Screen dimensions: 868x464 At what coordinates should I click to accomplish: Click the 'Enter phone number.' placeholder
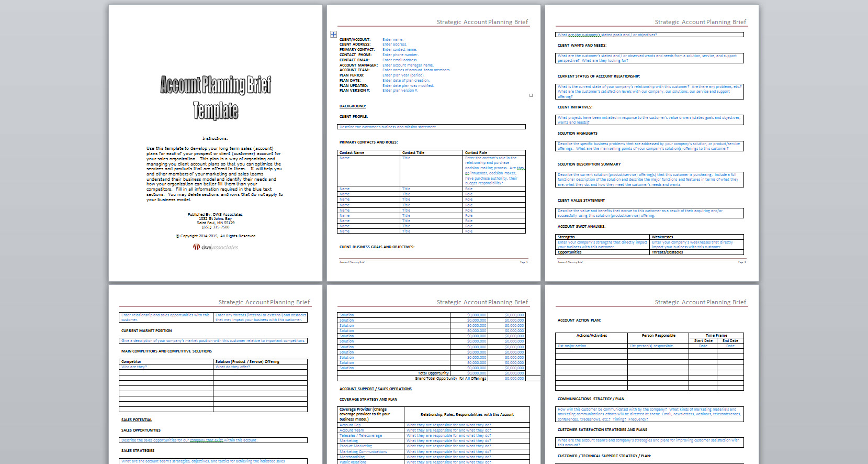(x=400, y=55)
